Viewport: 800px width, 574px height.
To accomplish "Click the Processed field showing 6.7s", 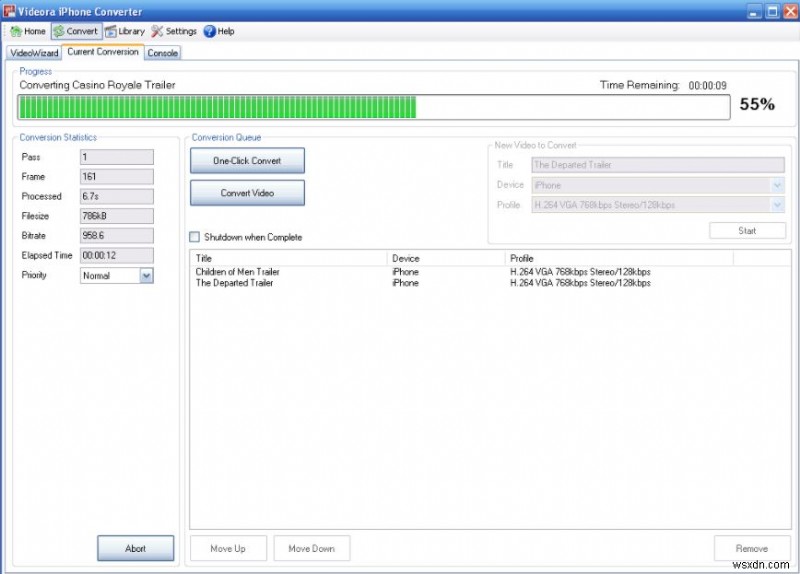I will coord(117,196).
